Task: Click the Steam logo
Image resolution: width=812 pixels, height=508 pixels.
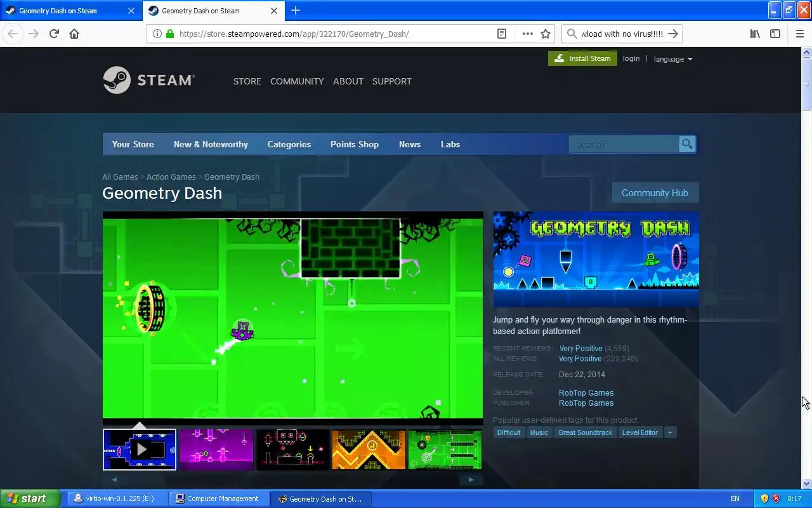Action: click(x=148, y=80)
